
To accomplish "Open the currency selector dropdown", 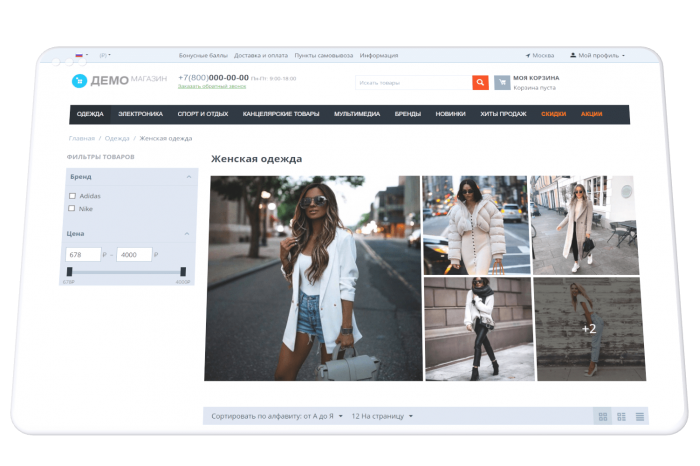I will [x=105, y=55].
